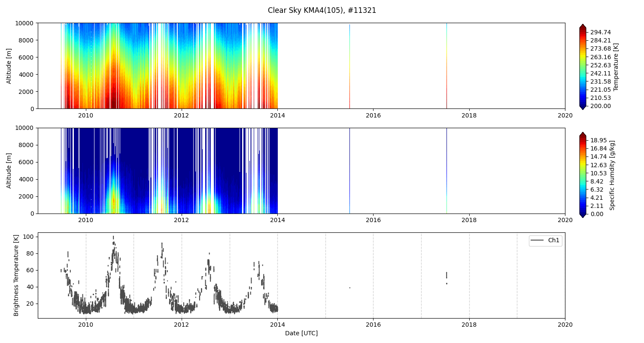Click humidity colorbar tick value 18.95

[x=598, y=140]
